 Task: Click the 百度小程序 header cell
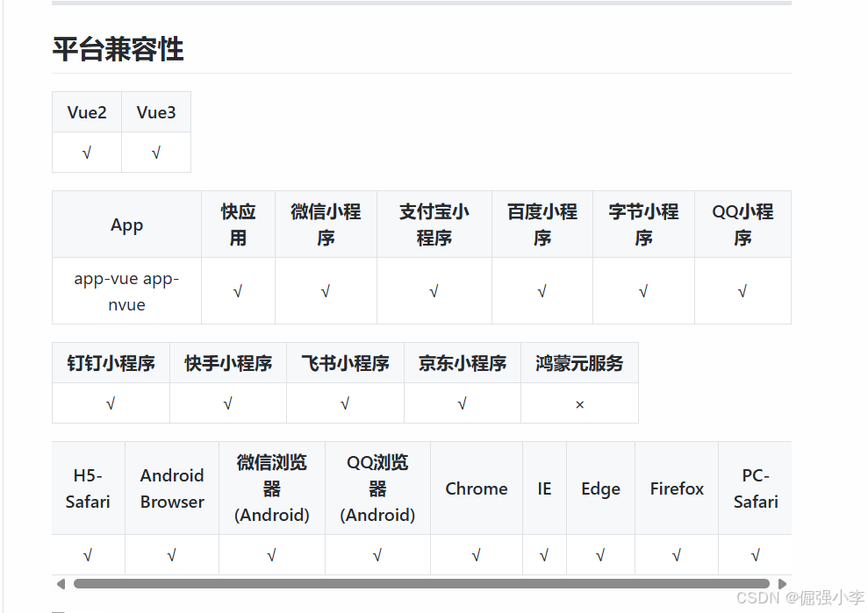tap(542, 224)
